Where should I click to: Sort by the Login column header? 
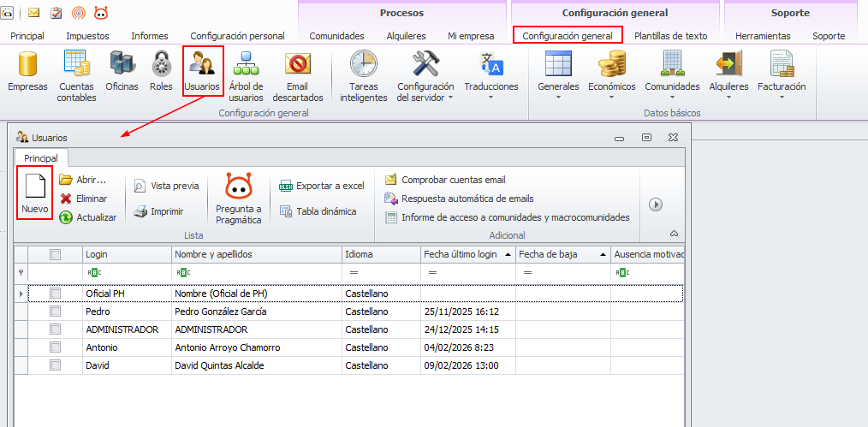[x=127, y=254]
